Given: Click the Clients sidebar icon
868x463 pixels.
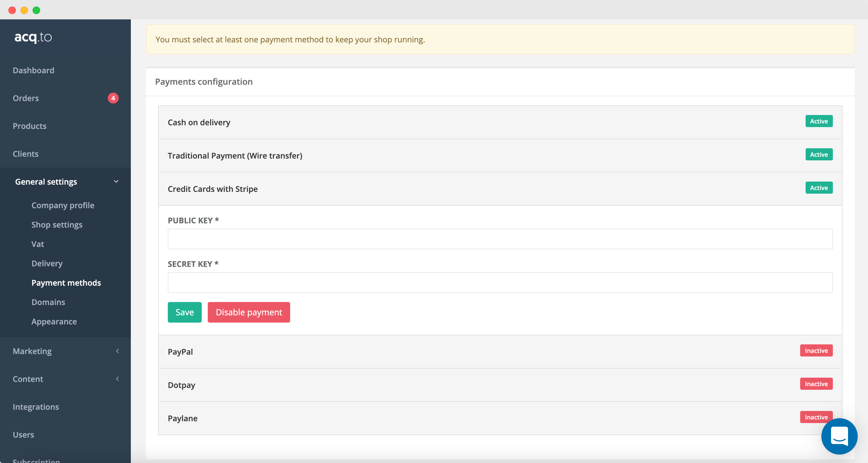Looking at the screenshot, I should 25,153.
